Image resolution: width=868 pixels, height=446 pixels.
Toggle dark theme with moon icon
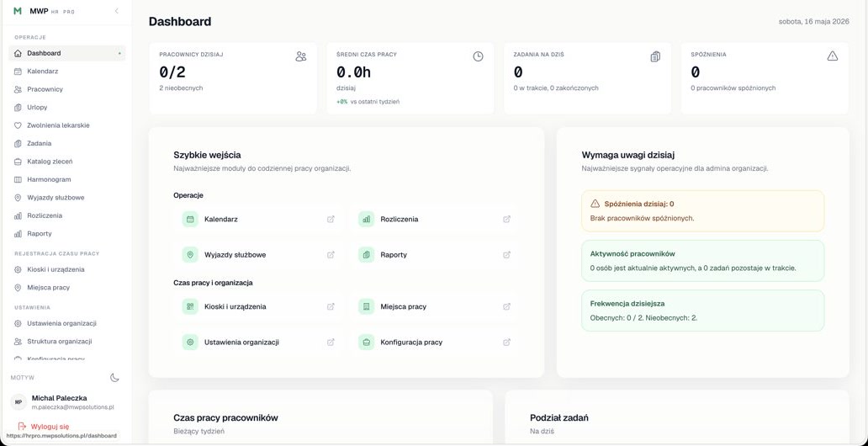(114, 378)
